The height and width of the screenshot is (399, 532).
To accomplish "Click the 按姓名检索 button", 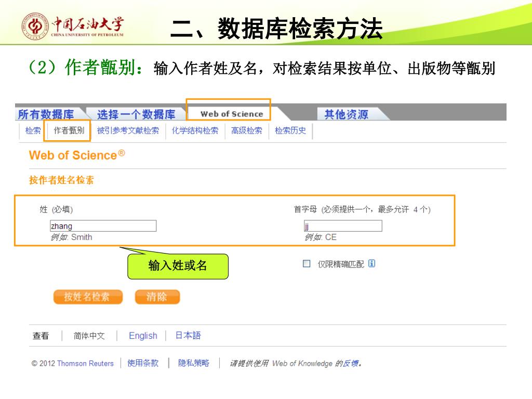I will [x=88, y=297].
